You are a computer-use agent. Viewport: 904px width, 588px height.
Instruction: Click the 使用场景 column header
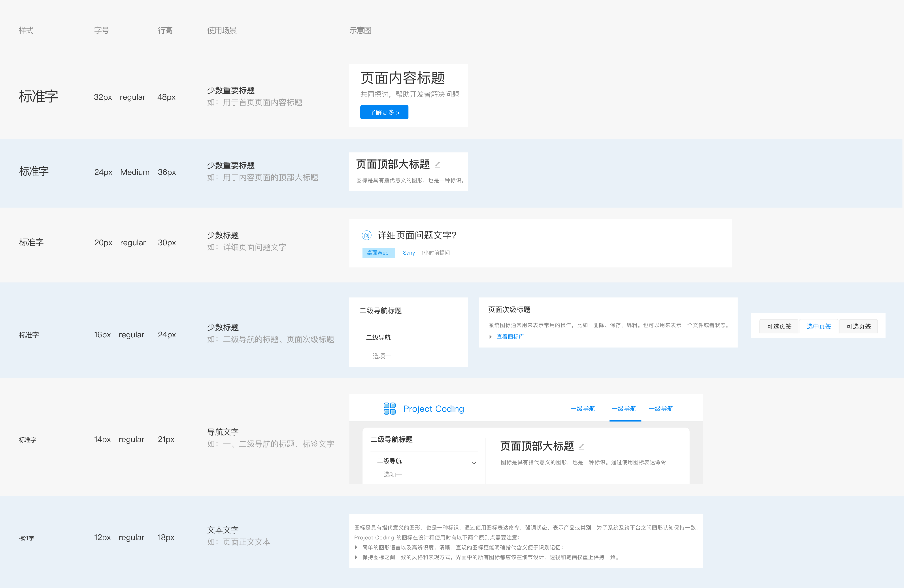coord(222,30)
